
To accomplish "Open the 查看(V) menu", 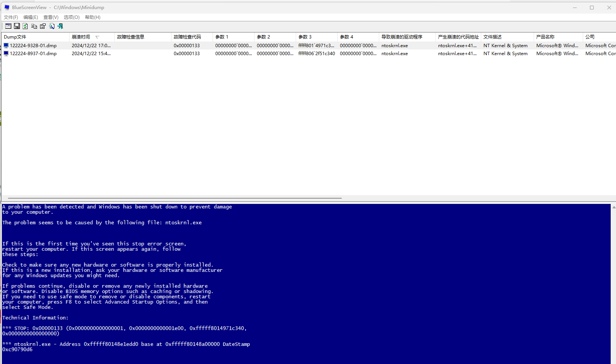I will pos(51,17).
